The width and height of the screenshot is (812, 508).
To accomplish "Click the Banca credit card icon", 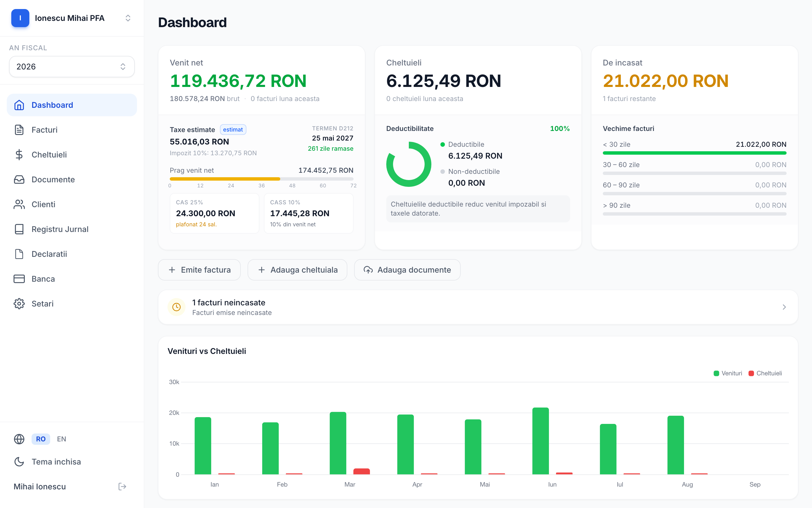I will (x=19, y=279).
